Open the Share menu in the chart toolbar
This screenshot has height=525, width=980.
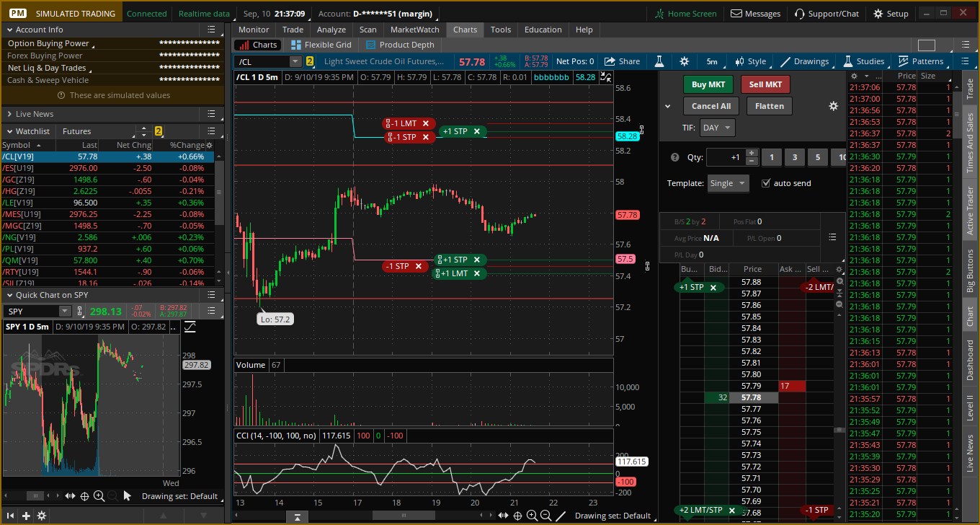coord(622,61)
